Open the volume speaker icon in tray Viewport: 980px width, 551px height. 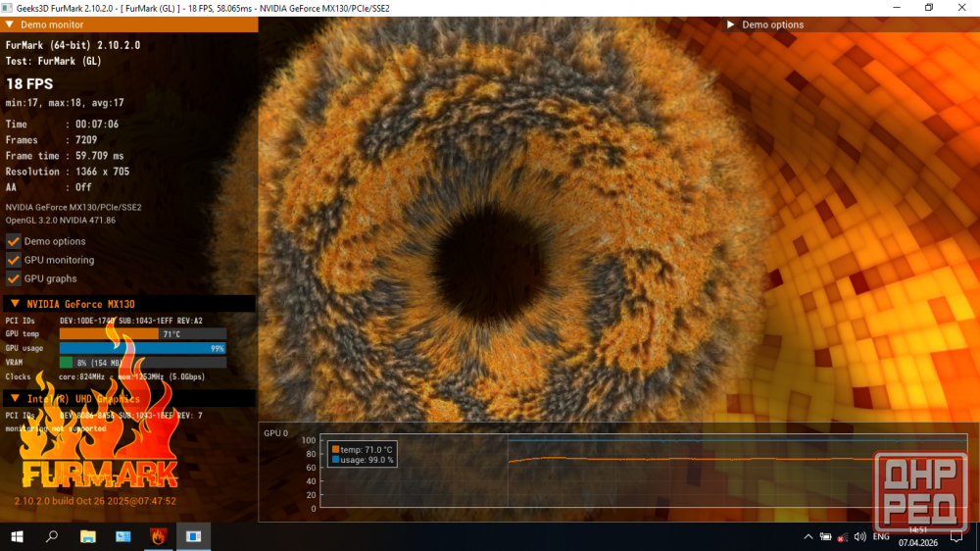[x=859, y=536]
